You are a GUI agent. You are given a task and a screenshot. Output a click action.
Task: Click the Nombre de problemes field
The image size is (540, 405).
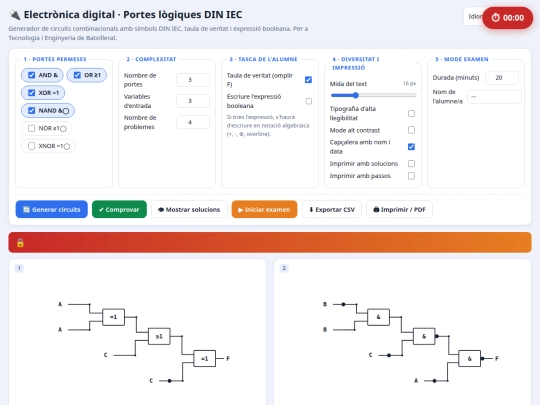coord(193,122)
